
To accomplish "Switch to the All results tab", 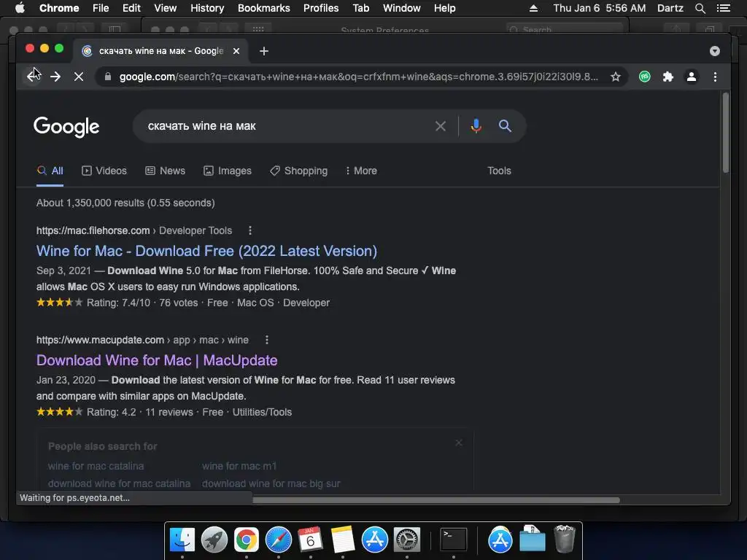I will [50, 171].
